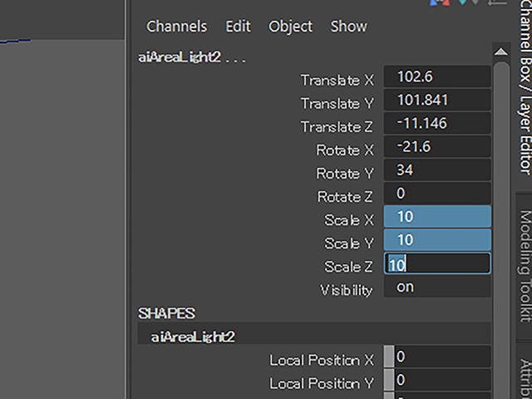The height and width of the screenshot is (399, 532).
Task: Click the highlighted Scale Y value
Action: pos(437,240)
